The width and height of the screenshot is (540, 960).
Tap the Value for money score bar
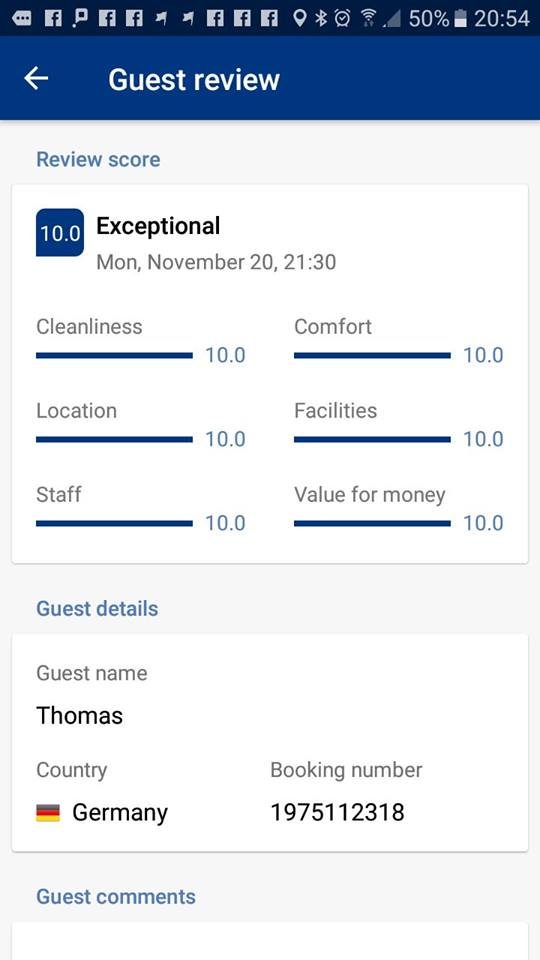(372, 523)
